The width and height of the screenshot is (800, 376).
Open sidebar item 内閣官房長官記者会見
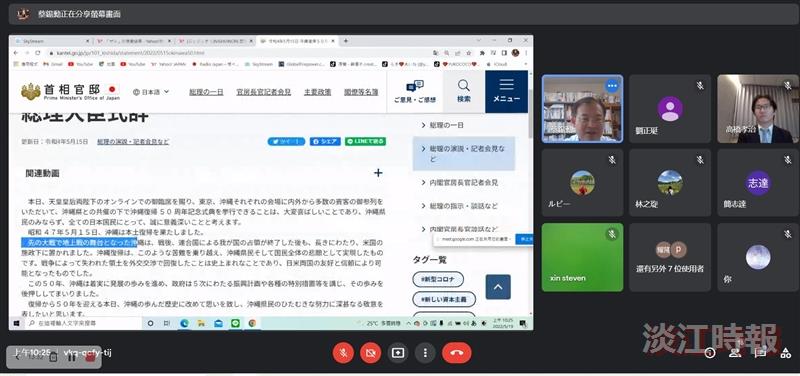464,182
